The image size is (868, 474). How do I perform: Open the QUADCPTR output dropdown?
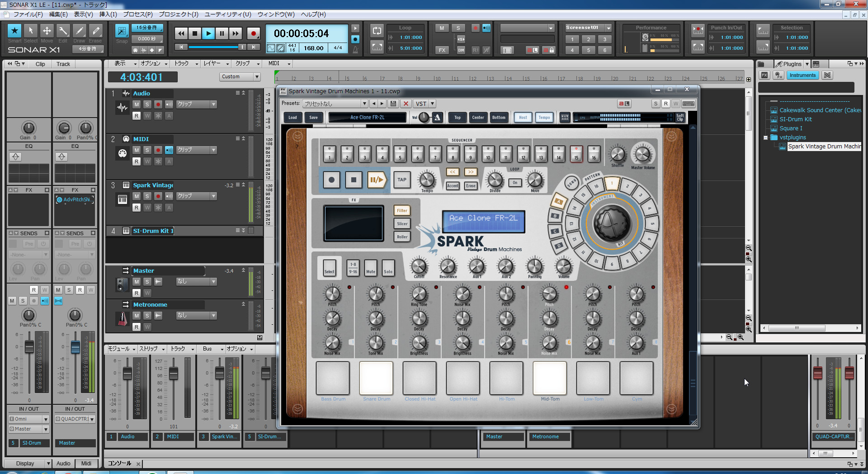pyautogui.click(x=92, y=419)
